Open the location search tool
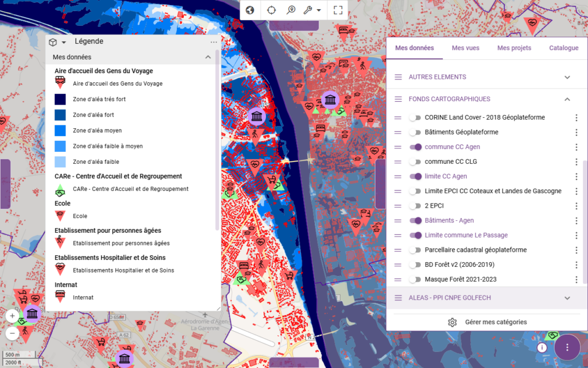The height and width of the screenshot is (368, 588). click(291, 10)
